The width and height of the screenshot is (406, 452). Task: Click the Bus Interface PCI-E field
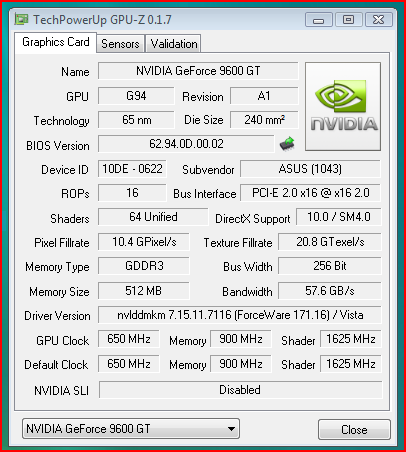point(310,193)
